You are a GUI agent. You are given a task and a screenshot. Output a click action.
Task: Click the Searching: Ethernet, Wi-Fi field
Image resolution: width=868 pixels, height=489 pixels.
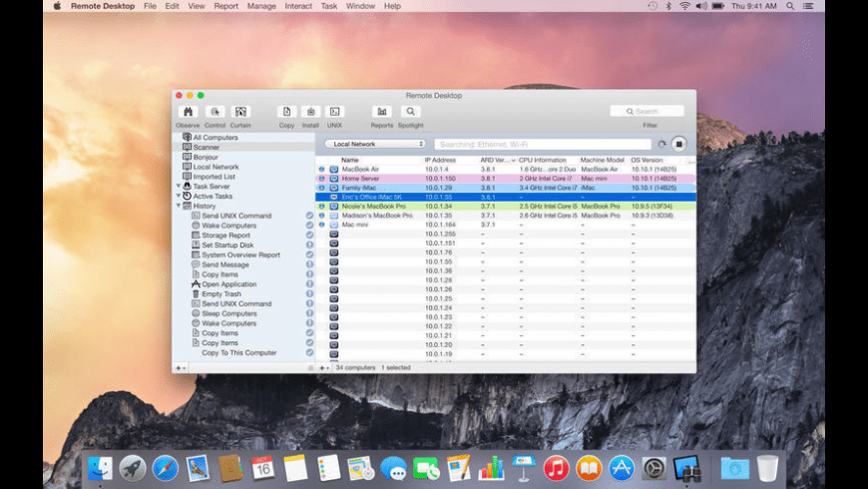(543, 144)
